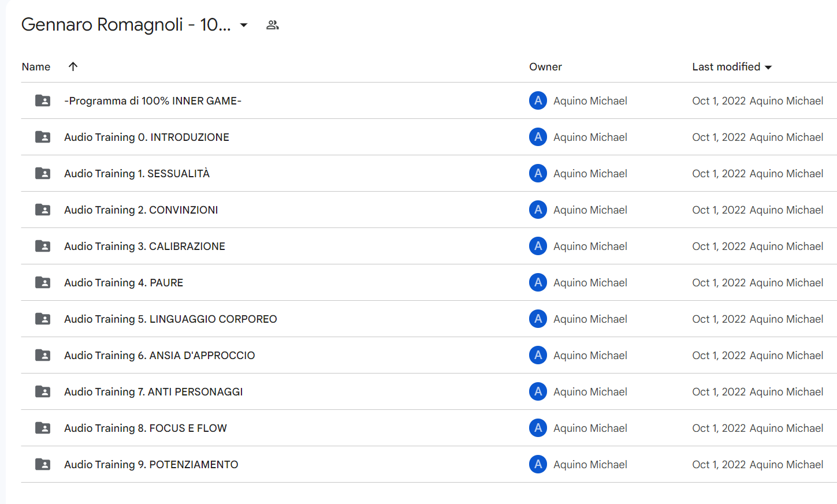Select Audio Training 4. PAURE folder name
The height and width of the screenshot is (504, 837).
click(x=124, y=283)
